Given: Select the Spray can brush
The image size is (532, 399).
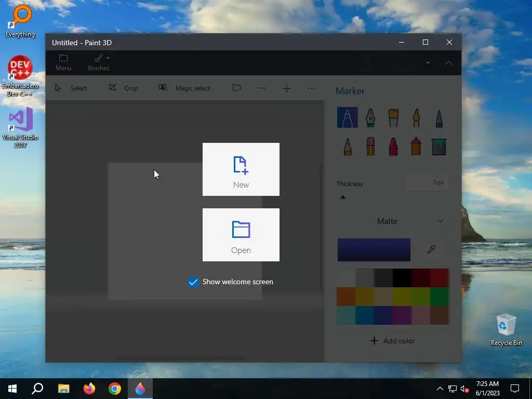Looking at the screenshot, I should 416,147.
